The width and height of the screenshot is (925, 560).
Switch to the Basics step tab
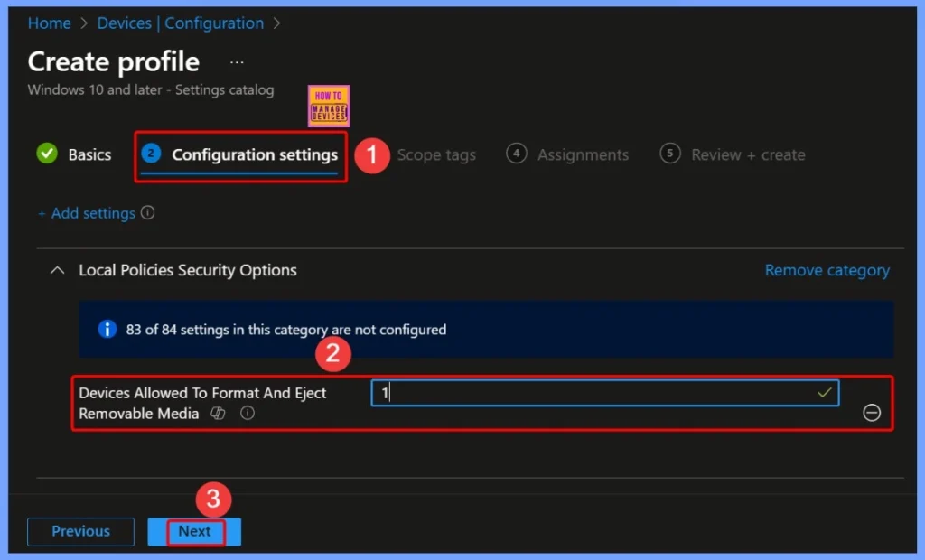[x=89, y=154]
